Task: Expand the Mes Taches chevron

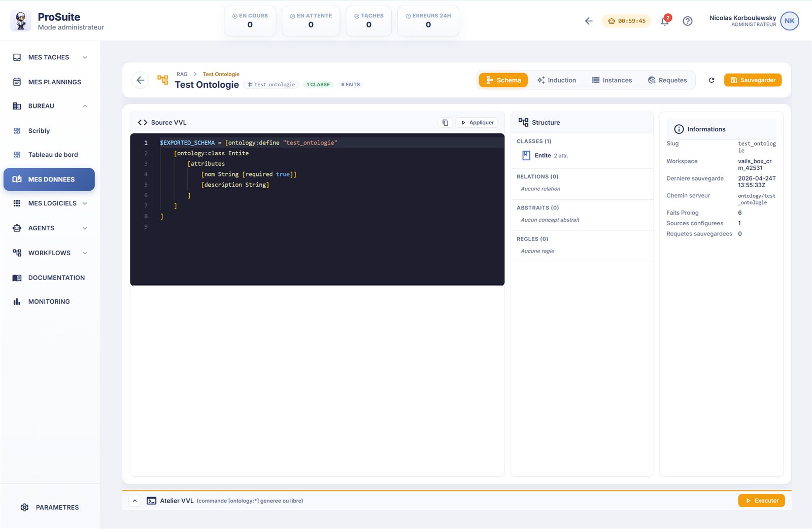Action: pos(85,57)
